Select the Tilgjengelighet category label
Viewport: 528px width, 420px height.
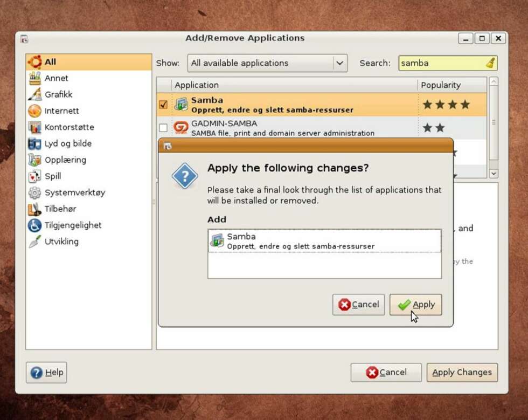73,225
